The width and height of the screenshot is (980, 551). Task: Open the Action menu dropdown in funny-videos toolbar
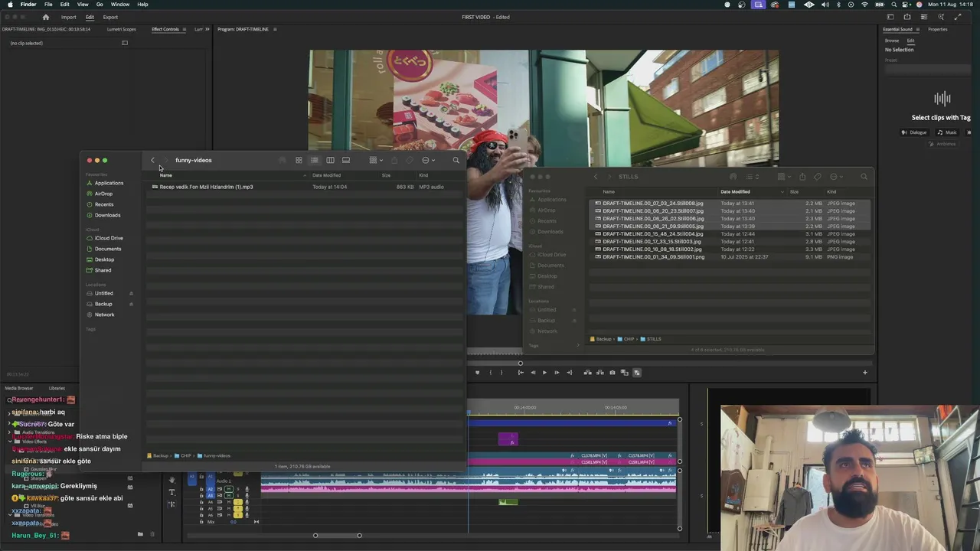click(x=428, y=160)
